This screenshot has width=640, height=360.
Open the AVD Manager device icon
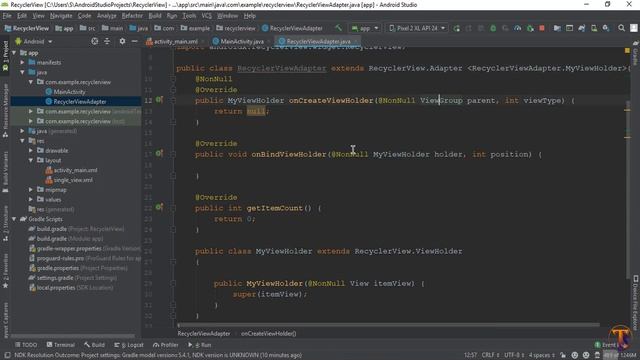click(594, 28)
